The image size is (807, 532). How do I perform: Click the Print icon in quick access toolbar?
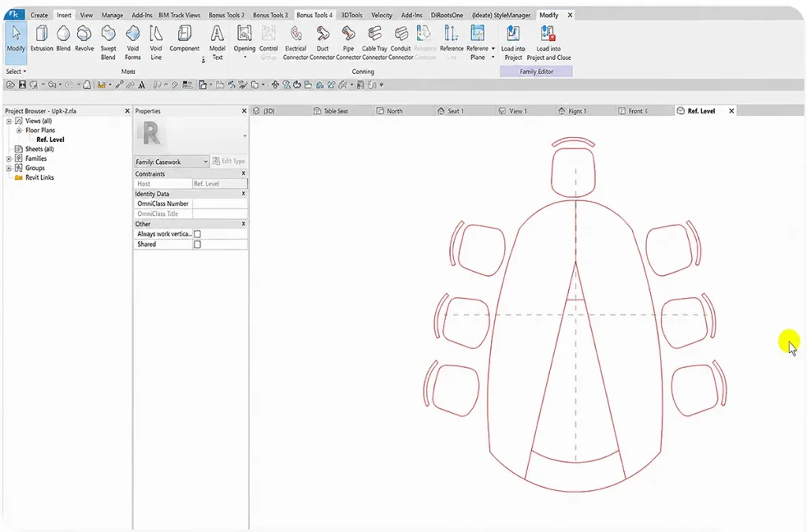[x=87, y=85]
